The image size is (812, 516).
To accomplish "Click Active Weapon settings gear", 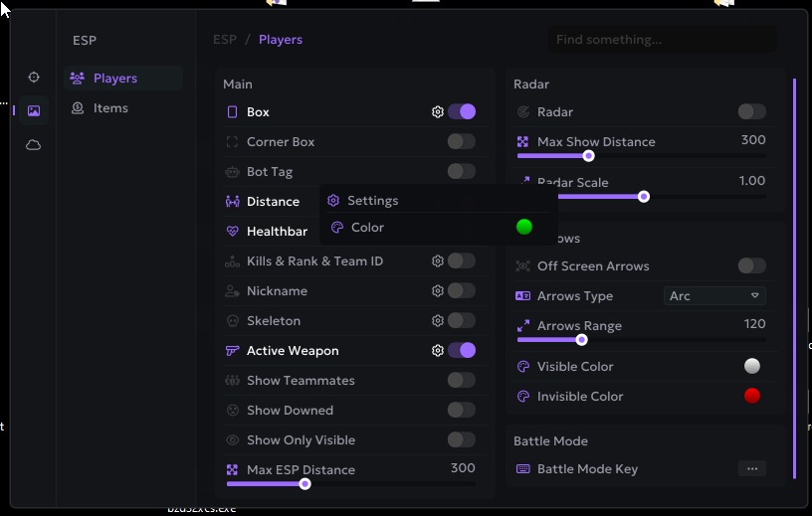I will tap(437, 351).
